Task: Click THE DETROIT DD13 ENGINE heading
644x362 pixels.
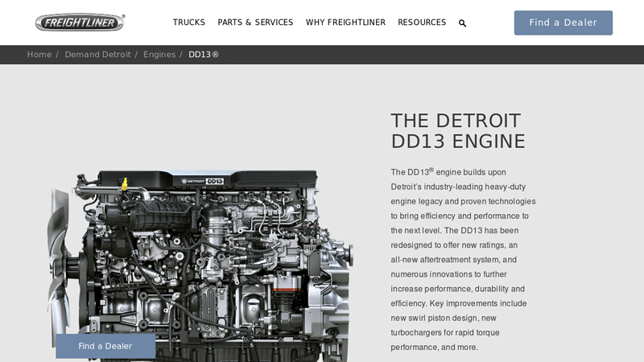Action: [458, 131]
